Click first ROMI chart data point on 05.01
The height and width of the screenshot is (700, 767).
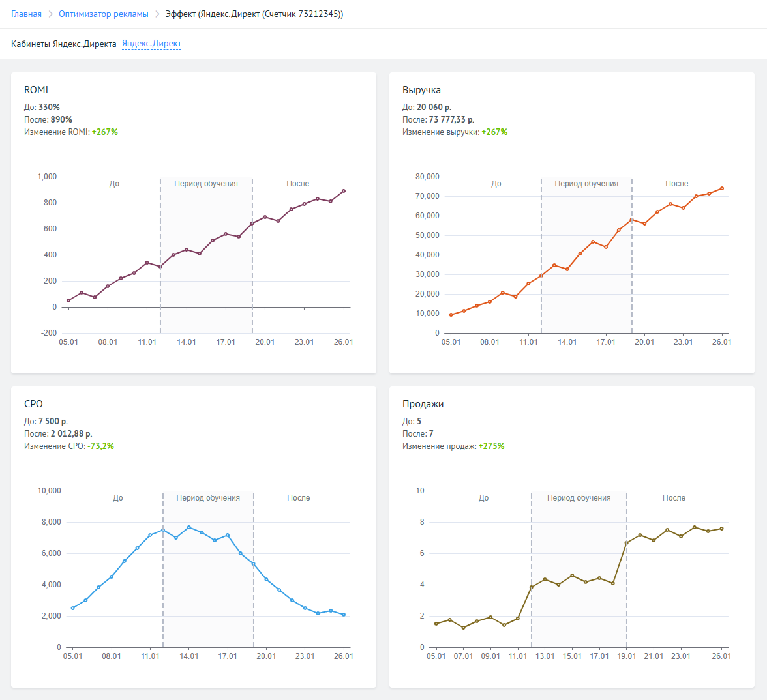68,300
